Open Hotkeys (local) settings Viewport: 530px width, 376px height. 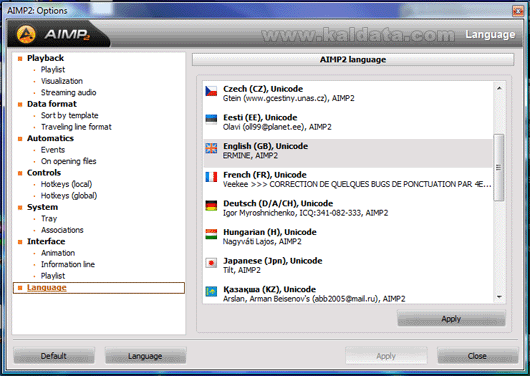click(66, 184)
